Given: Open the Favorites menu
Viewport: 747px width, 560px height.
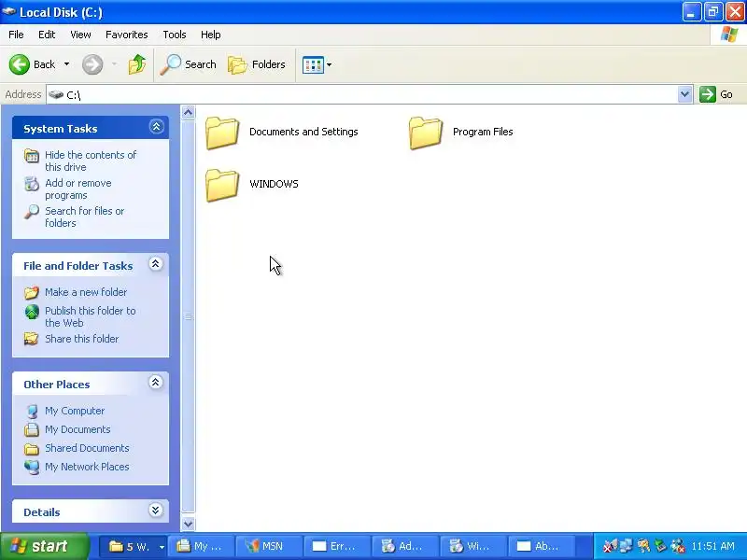Looking at the screenshot, I should [x=127, y=35].
